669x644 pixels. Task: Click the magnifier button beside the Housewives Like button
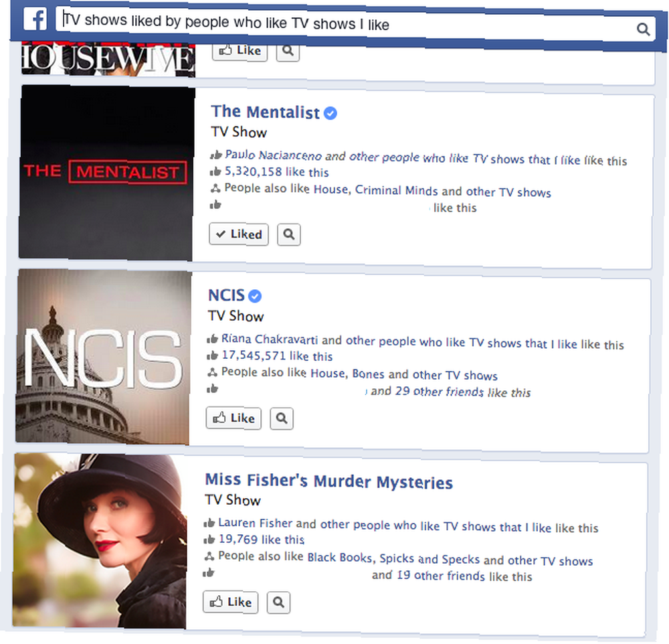[x=288, y=52]
